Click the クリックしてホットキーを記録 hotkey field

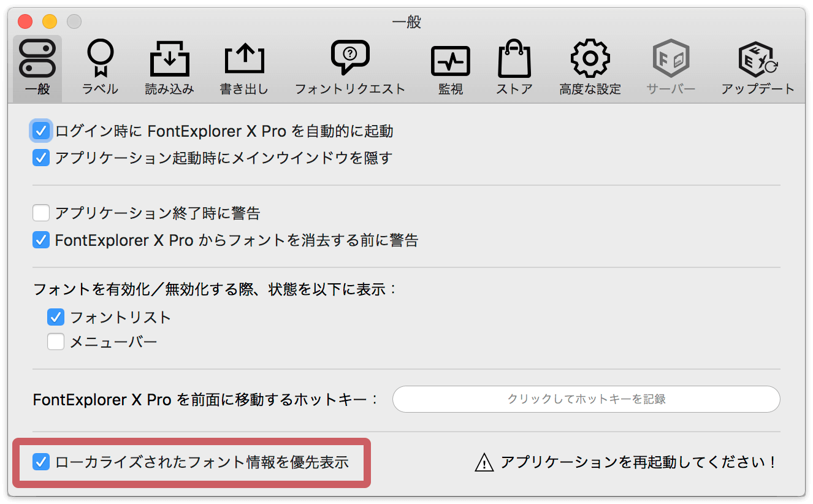(x=586, y=399)
